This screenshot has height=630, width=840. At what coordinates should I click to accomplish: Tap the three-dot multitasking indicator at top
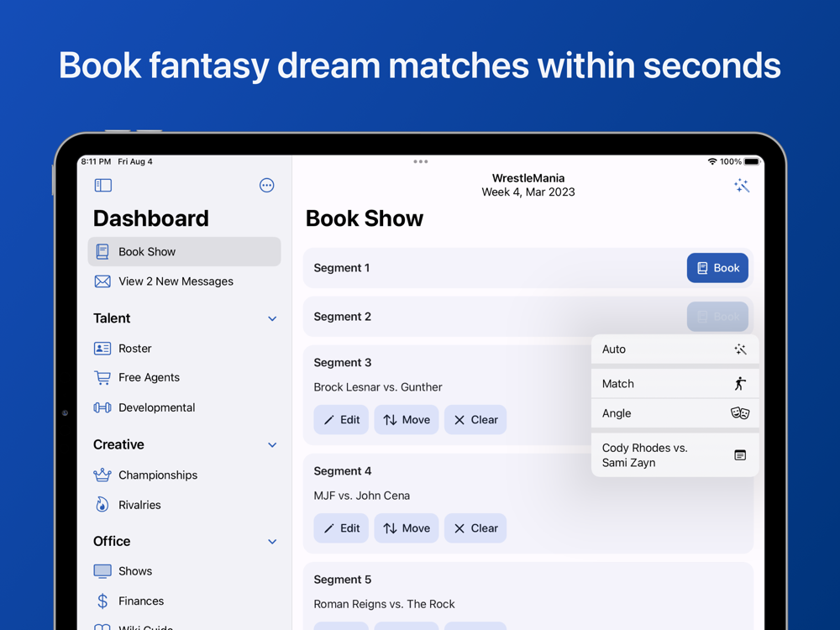[421, 161]
